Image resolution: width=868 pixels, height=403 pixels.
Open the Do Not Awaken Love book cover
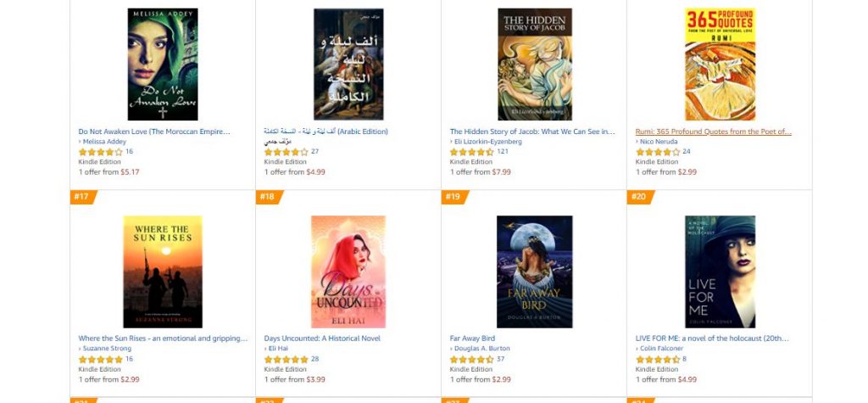click(162, 64)
